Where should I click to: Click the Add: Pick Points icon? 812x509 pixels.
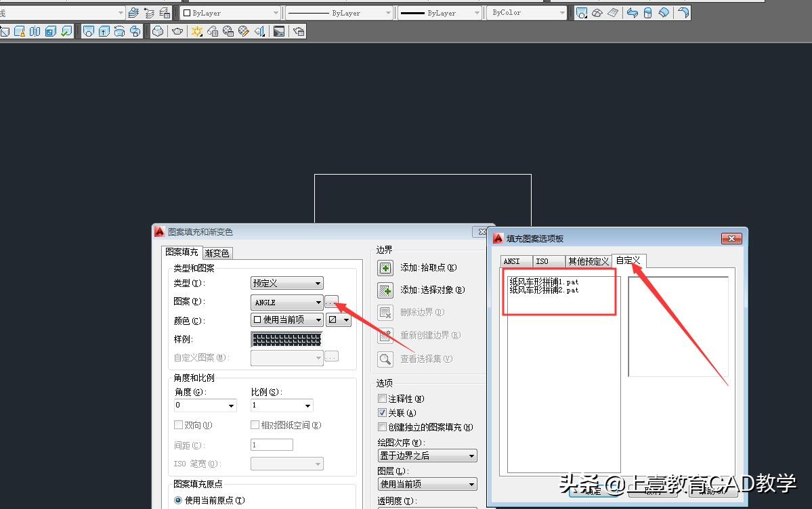[x=385, y=267]
